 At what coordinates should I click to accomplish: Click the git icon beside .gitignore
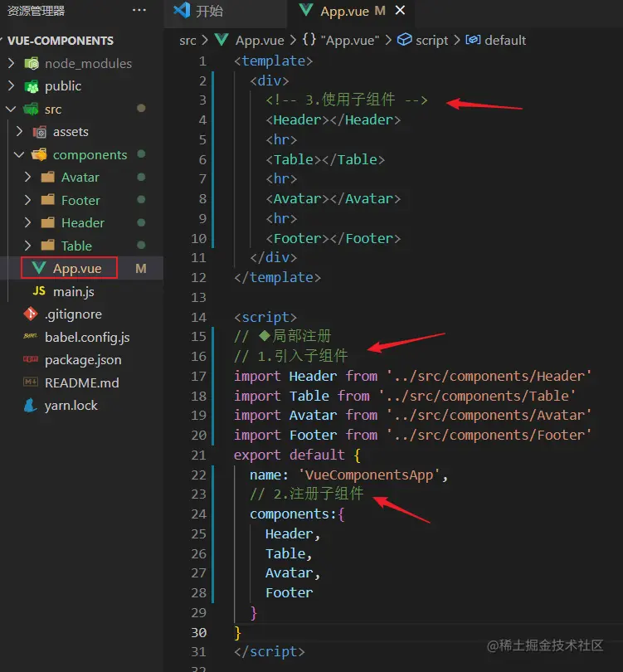coord(31,314)
